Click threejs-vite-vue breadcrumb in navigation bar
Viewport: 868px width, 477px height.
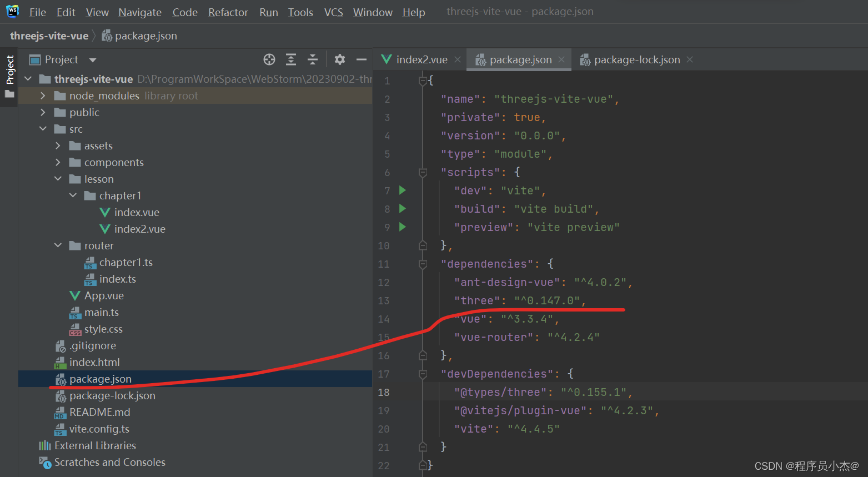[49, 36]
